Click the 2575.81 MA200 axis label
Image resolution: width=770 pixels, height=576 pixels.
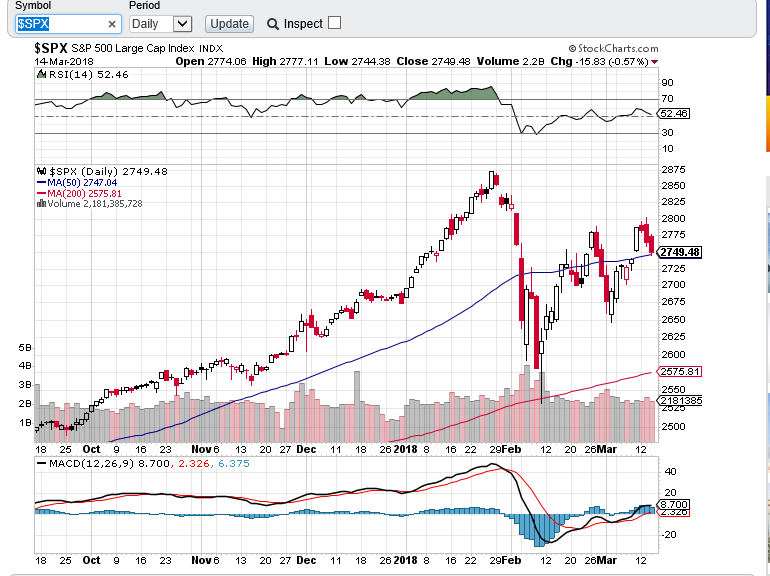coord(680,372)
